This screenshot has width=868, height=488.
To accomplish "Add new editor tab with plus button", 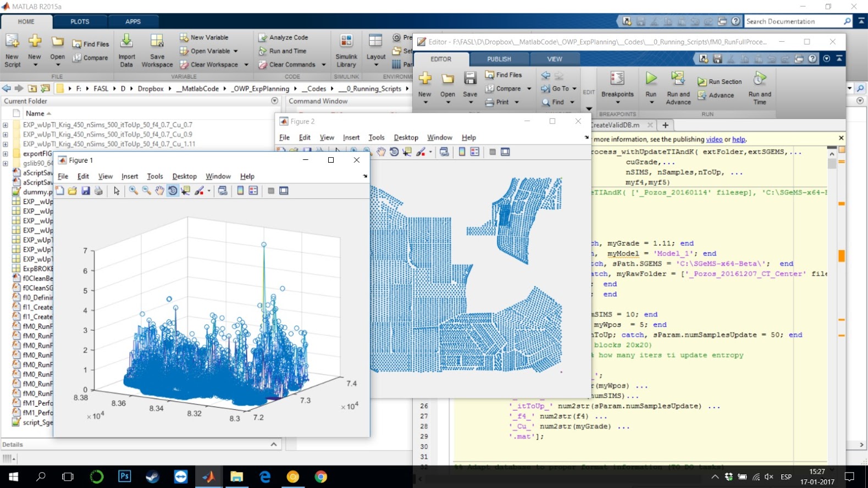I will click(665, 125).
